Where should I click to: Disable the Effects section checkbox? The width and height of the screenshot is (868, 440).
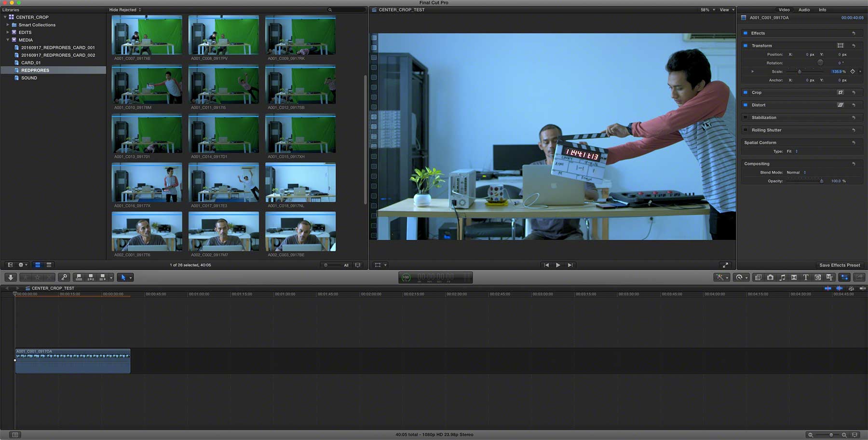pyautogui.click(x=746, y=33)
